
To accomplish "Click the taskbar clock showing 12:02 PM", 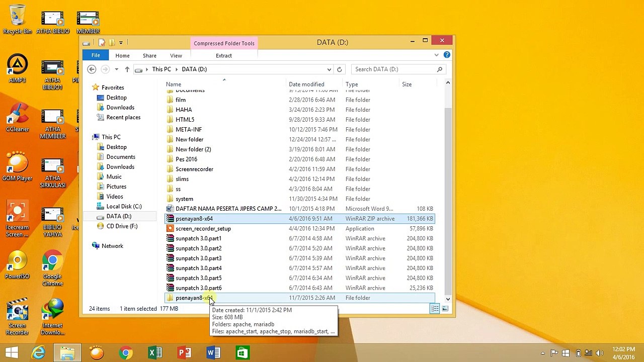I will point(623,353).
